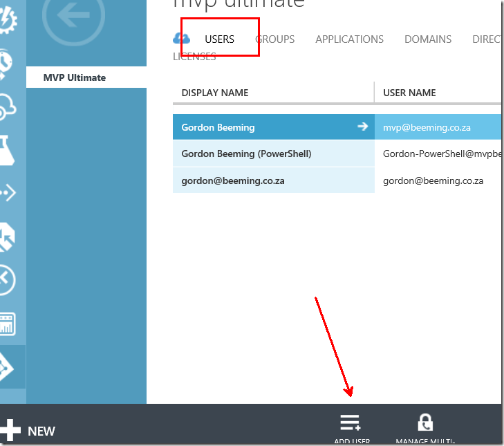Screen dimensions: 504x446
Task: Click the back arrow circle button
Action: (73, 16)
